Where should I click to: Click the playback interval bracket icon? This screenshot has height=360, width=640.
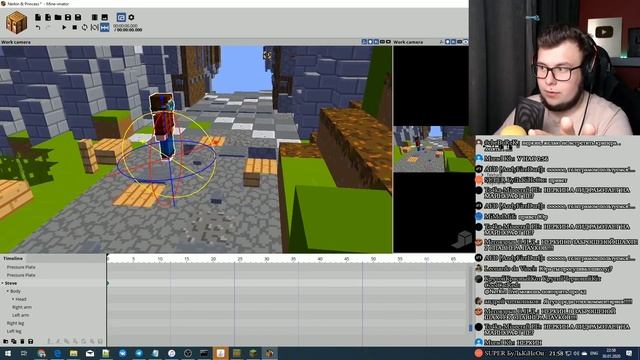94,27
